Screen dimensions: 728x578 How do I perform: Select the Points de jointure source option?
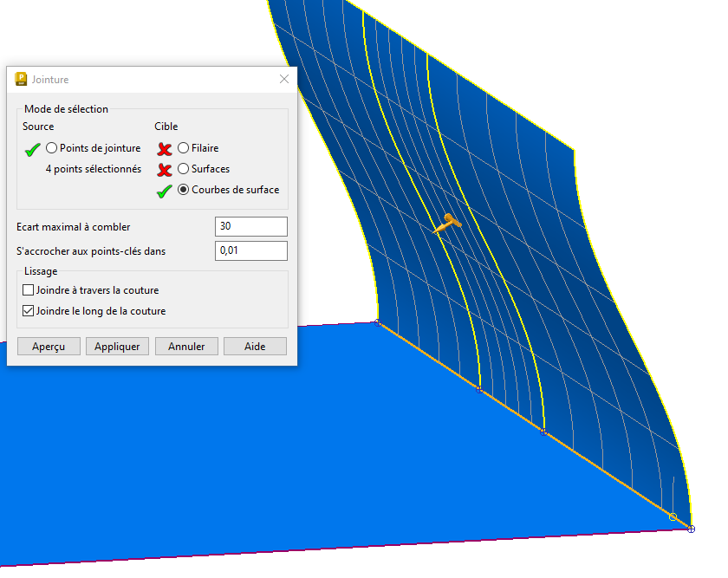pyautogui.click(x=52, y=148)
